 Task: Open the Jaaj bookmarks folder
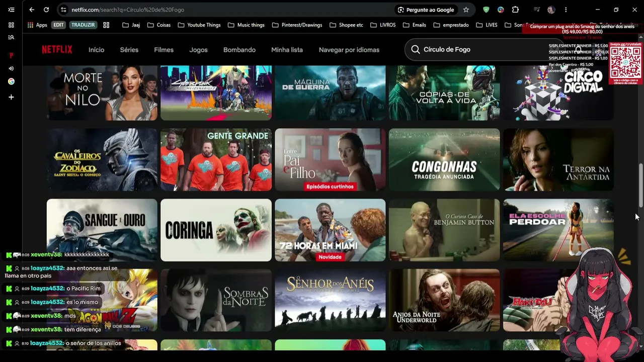point(131,25)
